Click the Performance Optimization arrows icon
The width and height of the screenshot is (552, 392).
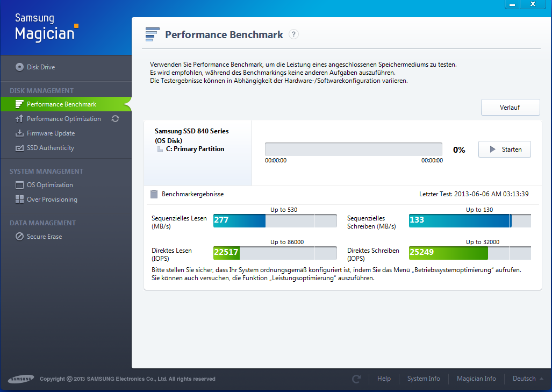point(19,119)
